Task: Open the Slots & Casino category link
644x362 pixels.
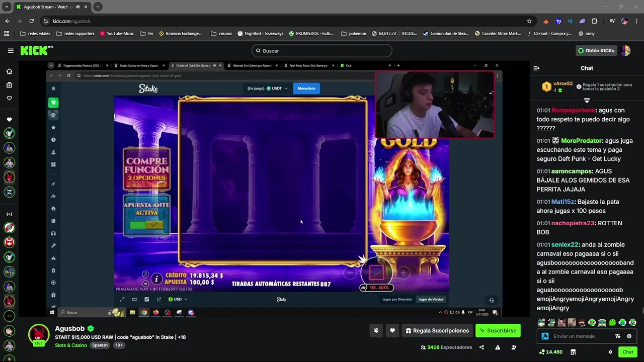Action: pos(71,345)
